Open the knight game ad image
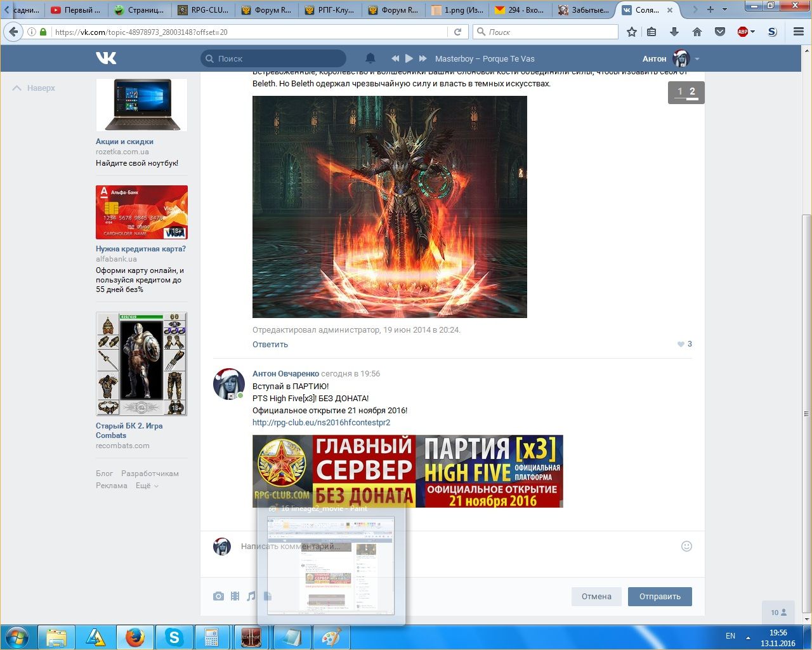The image size is (812, 650). coord(141,364)
